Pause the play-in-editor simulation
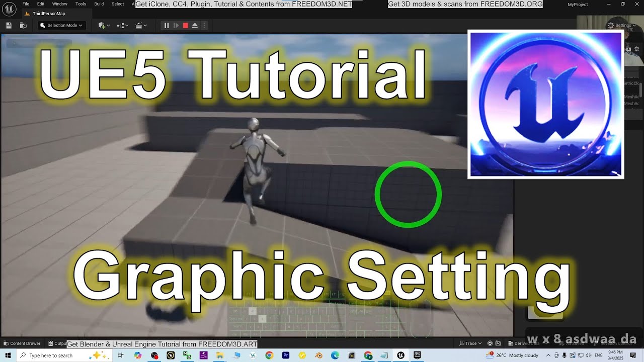The image size is (644, 362). [167, 25]
